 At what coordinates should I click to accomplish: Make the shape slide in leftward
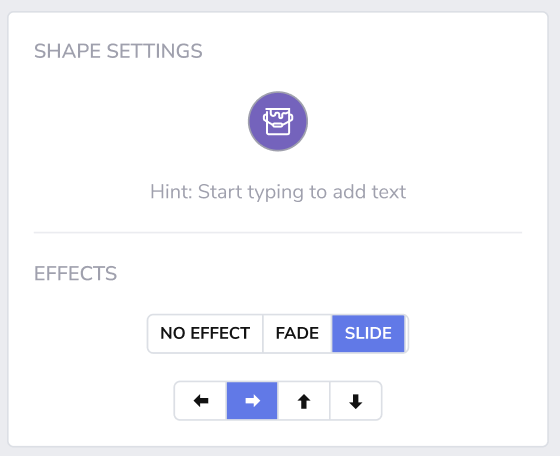(x=201, y=401)
